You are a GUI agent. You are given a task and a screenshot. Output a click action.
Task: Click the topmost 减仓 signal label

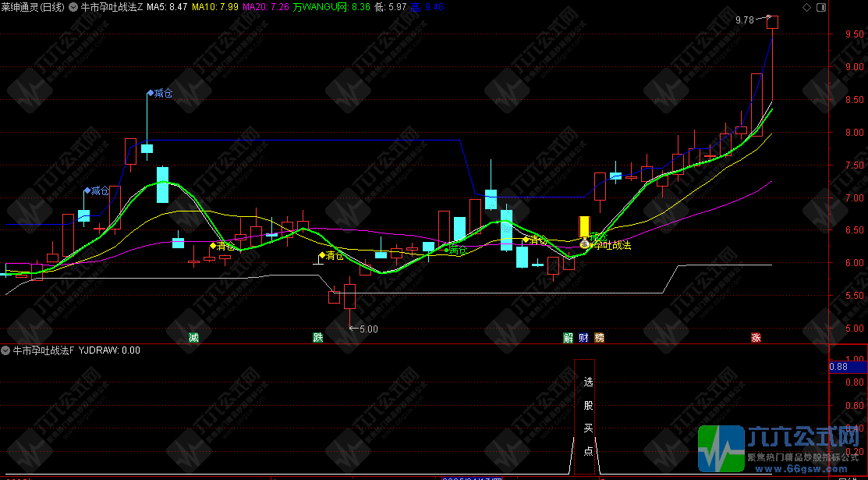pyautogui.click(x=161, y=93)
